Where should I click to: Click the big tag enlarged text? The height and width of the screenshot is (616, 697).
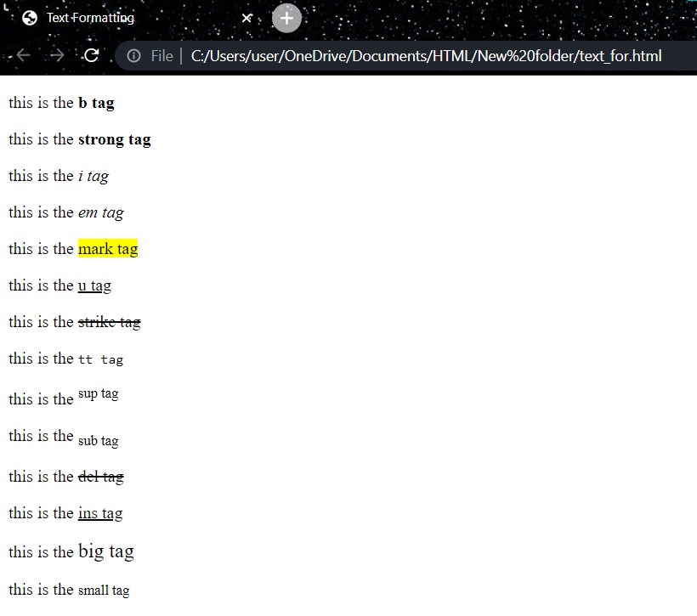[105, 551]
